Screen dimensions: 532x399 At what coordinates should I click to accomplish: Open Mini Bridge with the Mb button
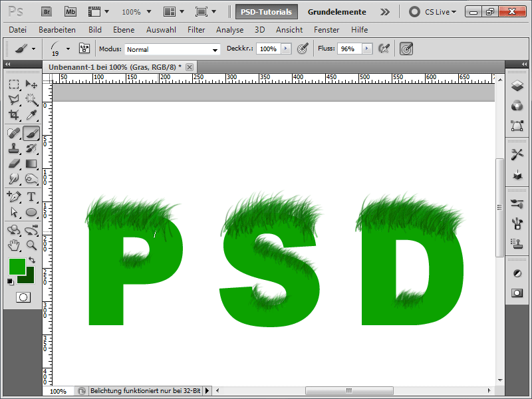[70, 12]
